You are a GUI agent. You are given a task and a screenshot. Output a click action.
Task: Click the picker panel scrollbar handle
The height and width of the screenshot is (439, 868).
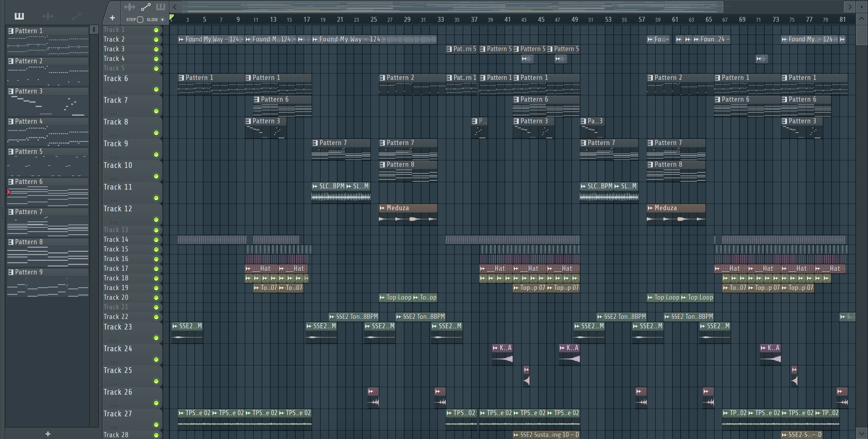[94, 30]
